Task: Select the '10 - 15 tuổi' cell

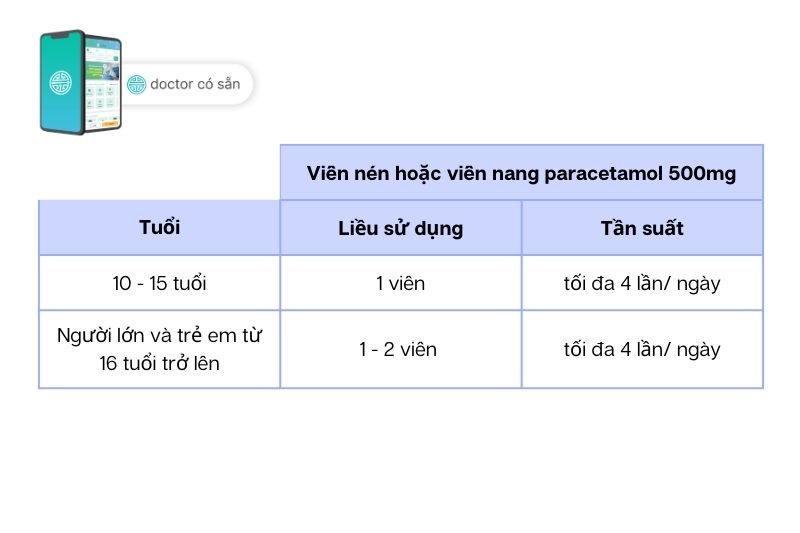Action: point(159,283)
